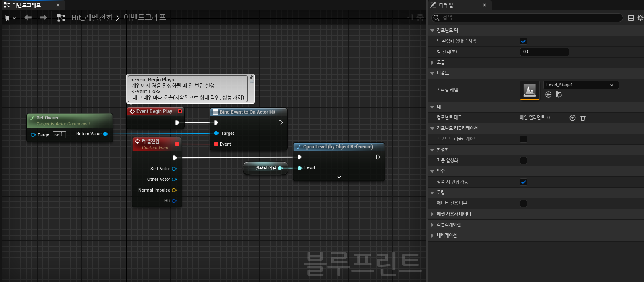Close the 디테일 tab
This screenshot has width=644, height=282.
point(484,5)
